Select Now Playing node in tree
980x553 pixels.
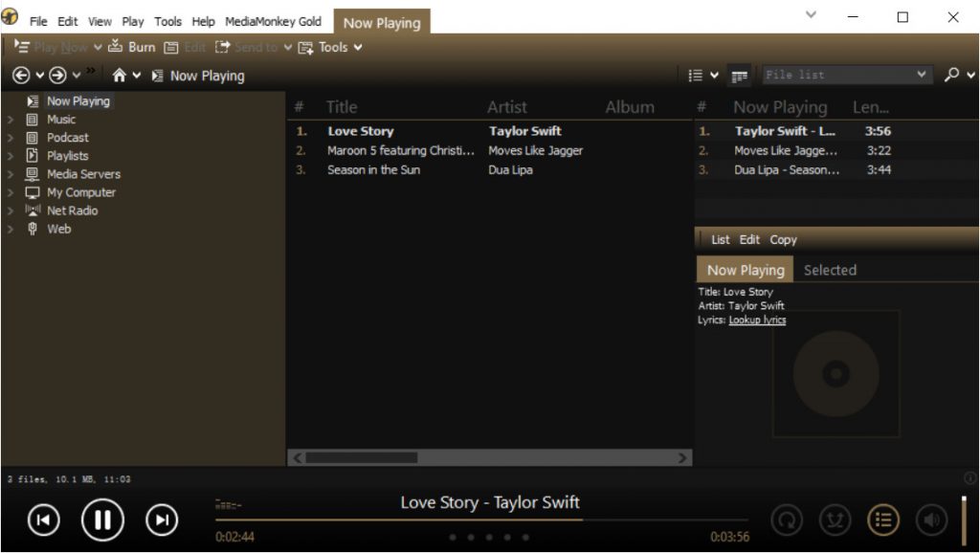click(x=78, y=101)
